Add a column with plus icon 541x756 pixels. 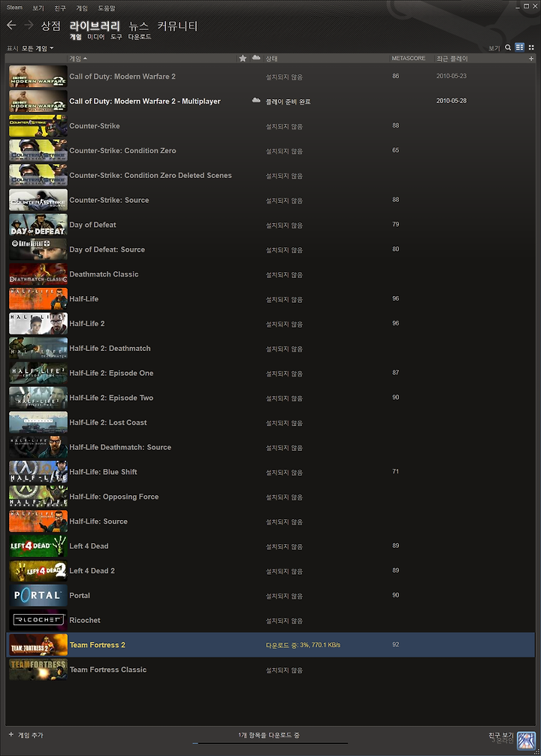[x=531, y=59]
